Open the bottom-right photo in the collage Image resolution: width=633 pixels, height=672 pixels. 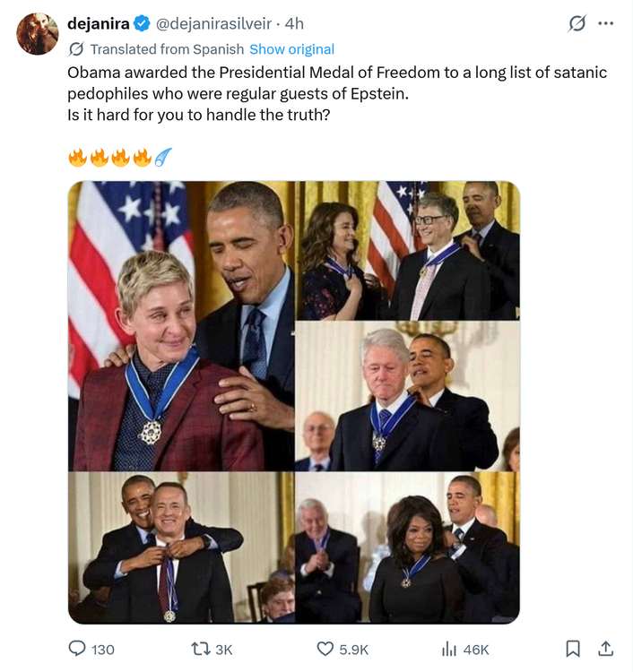point(408,547)
